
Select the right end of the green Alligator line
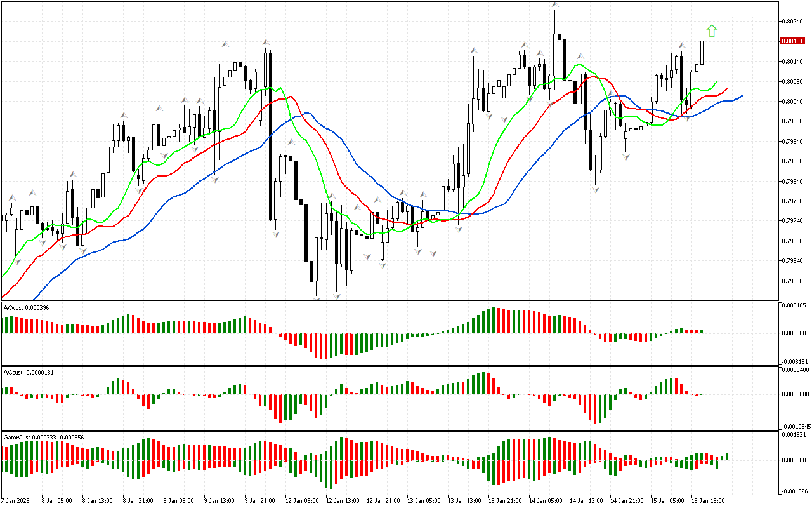tap(717, 82)
